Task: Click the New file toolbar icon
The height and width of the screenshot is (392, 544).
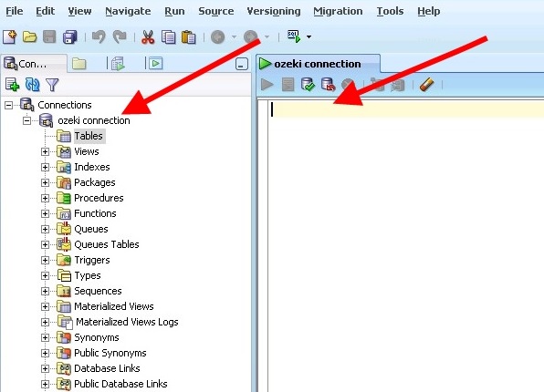Action: [x=10, y=36]
